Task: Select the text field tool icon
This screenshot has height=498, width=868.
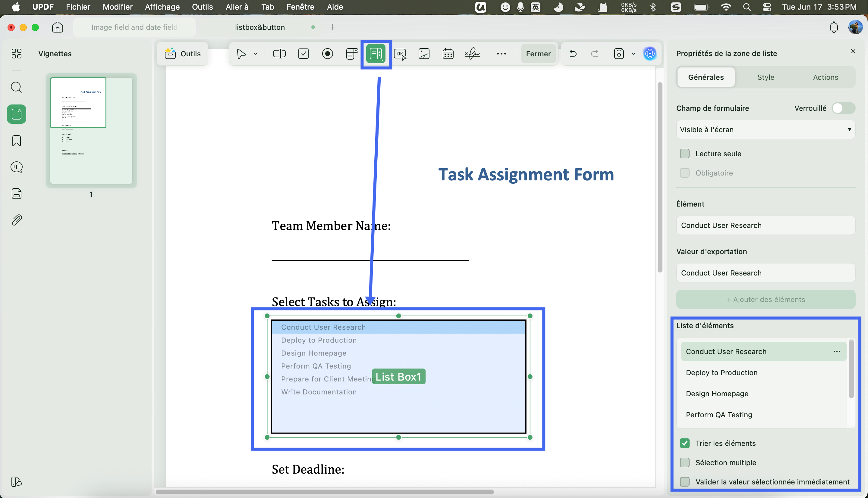Action: pyautogui.click(x=279, y=54)
